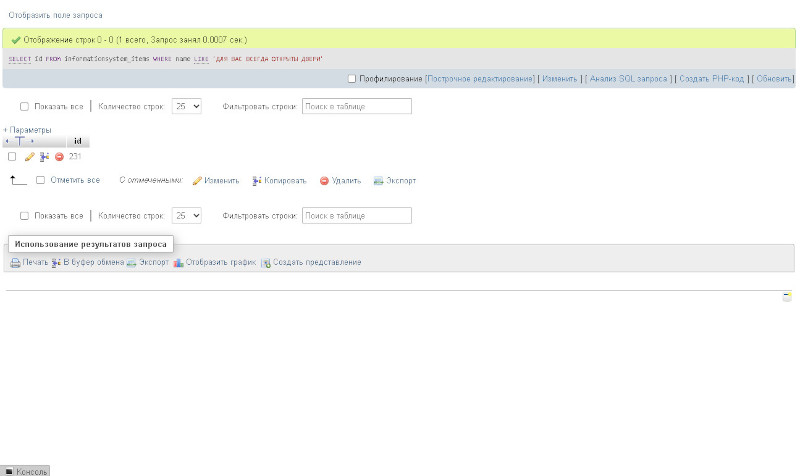Click the Создать представление view icon
This screenshot has width=800, height=476.
point(266,263)
